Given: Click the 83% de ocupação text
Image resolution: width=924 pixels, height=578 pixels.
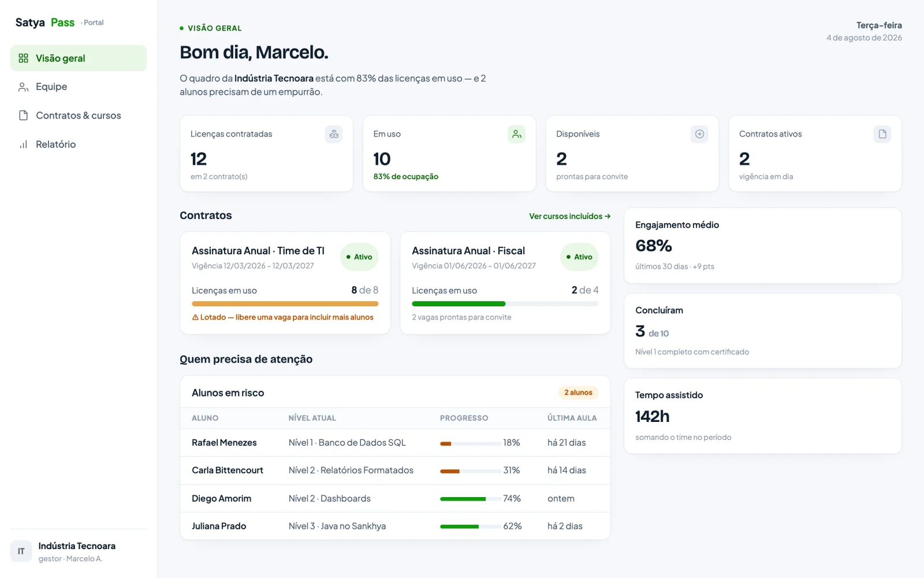Looking at the screenshot, I should point(406,177).
